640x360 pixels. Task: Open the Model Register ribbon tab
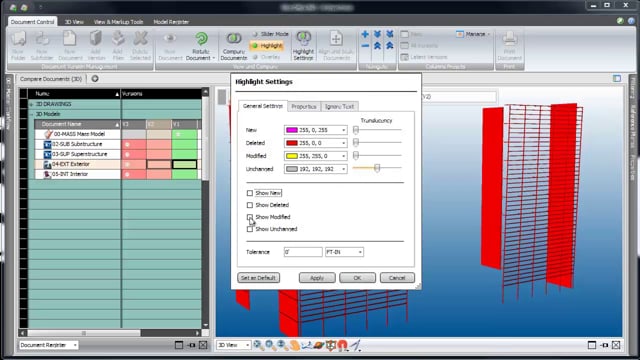(171, 22)
